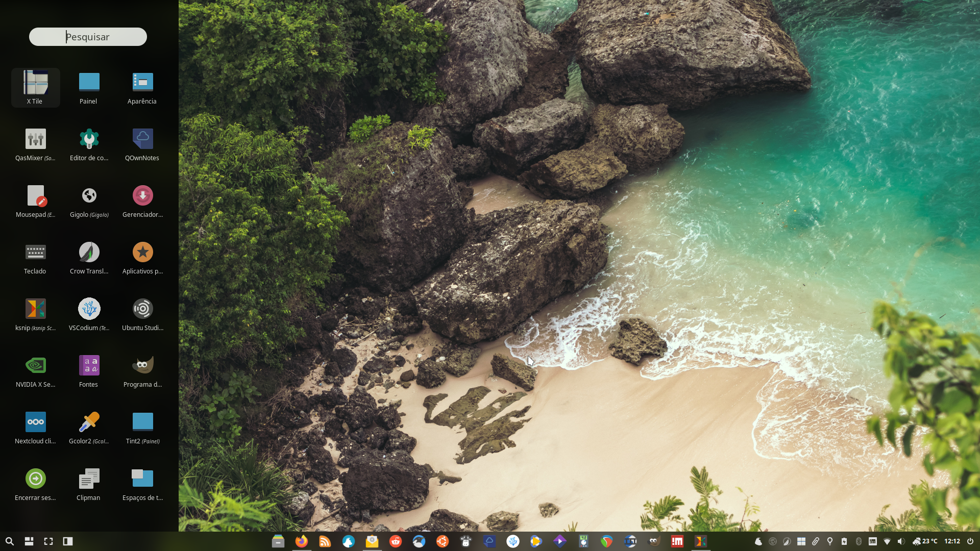The width and height of the screenshot is (980, 551).
Task: Click the volume speaker tray icon
Action: point(901,541)
